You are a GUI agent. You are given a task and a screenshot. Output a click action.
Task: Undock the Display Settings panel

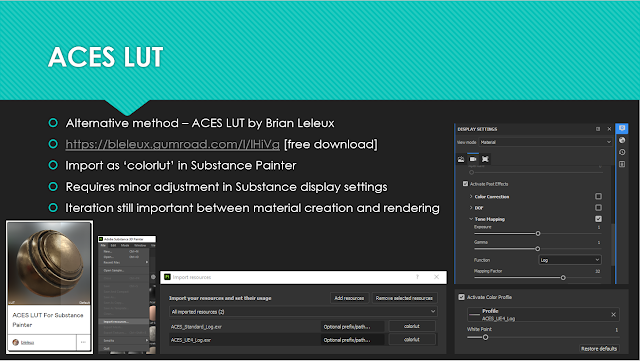[598, 129]
